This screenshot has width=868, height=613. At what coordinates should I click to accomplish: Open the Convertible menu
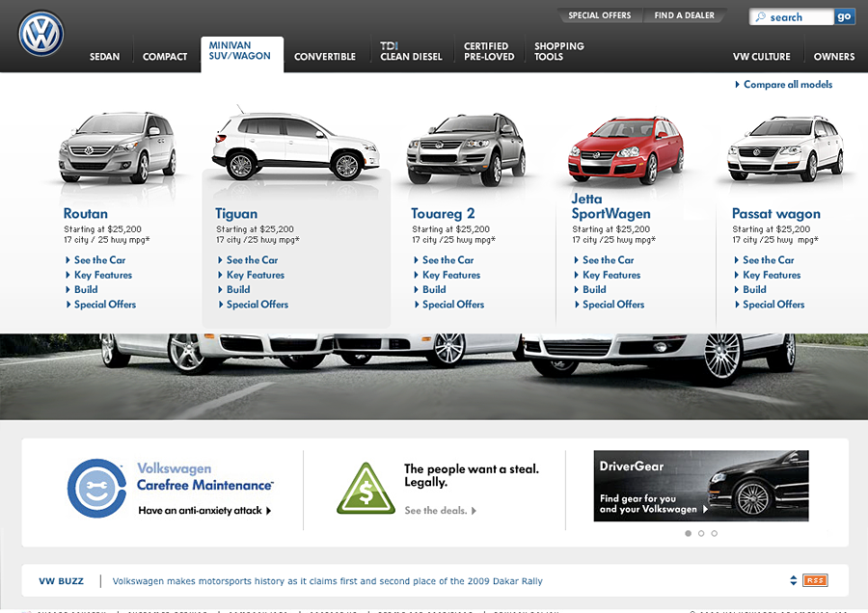(325, 57)
